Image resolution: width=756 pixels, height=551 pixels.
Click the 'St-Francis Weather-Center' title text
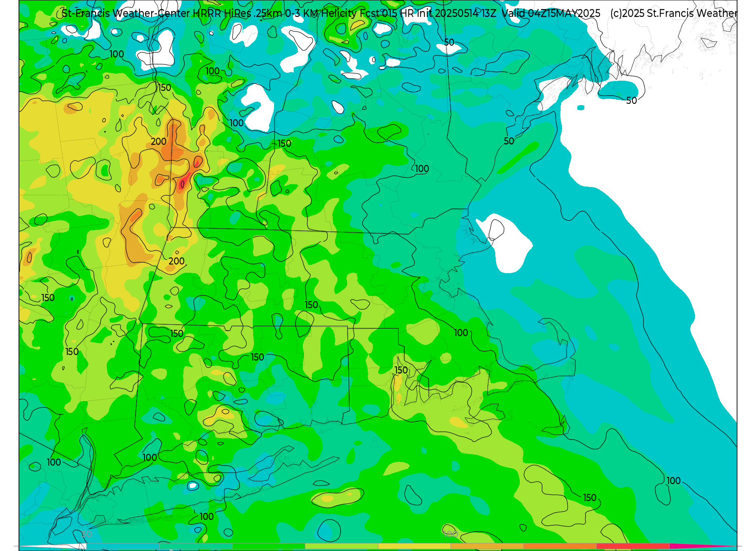(x=126, y=13)
